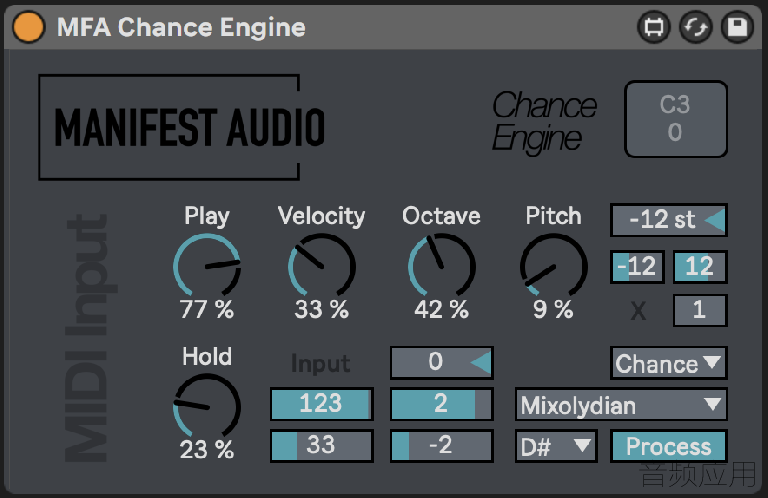Toggle the orange device activator button
768x498 pixels.
tap(28, 27)
